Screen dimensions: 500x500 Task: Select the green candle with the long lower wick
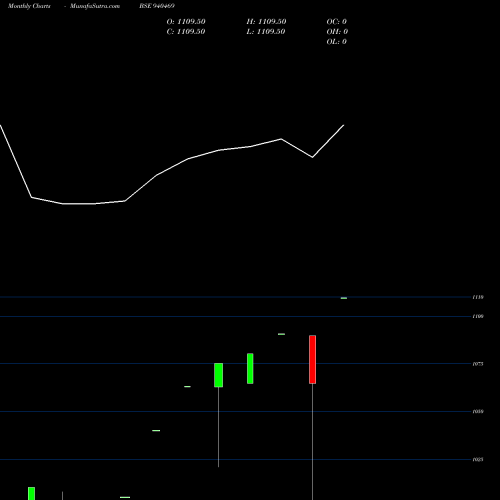(x=218, y=375)
